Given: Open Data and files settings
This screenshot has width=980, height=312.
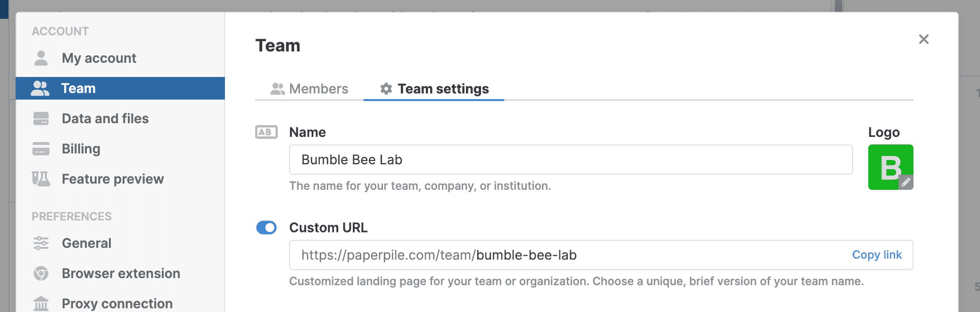Looking at the screenshot, I should click(105, 119).
